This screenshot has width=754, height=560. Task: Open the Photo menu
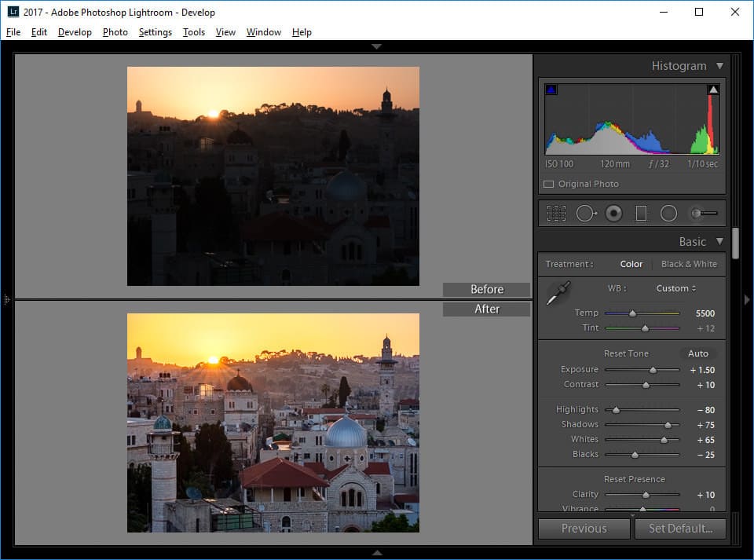tap(115, 32)
